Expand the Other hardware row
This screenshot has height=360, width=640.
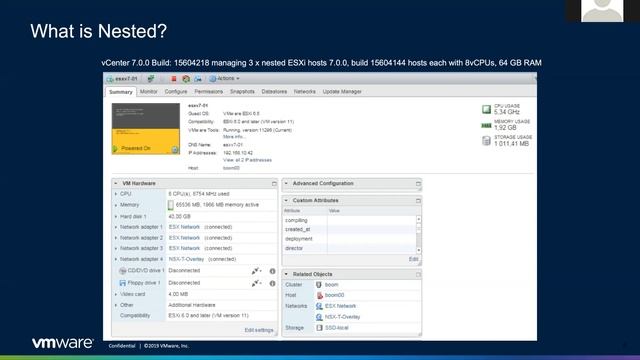pyautogui.click(x=116, y=305)
